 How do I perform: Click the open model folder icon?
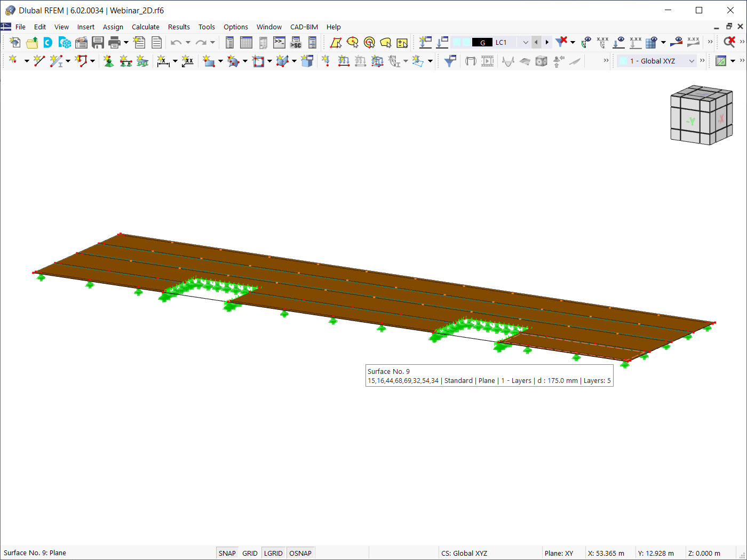(x=32, y=43)
